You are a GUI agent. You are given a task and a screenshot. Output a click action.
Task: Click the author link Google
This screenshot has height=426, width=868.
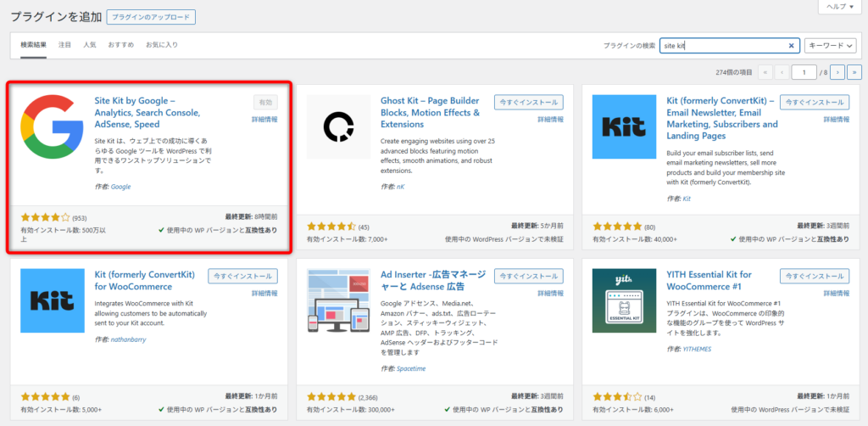coord(120,187)
